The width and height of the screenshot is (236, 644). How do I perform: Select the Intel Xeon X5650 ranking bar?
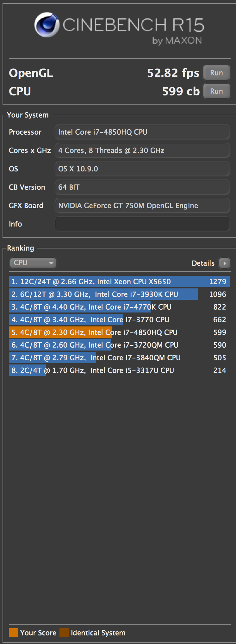[x=119, y=281]
